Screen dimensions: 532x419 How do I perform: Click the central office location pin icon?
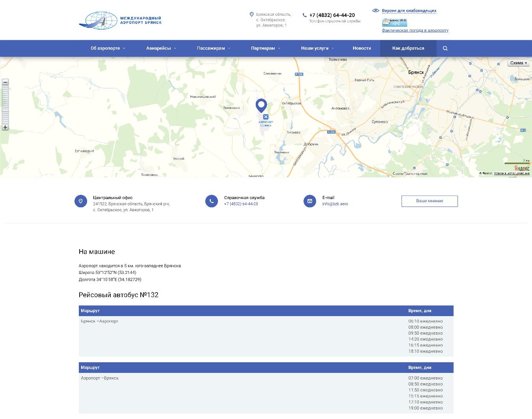coord(81,201)
